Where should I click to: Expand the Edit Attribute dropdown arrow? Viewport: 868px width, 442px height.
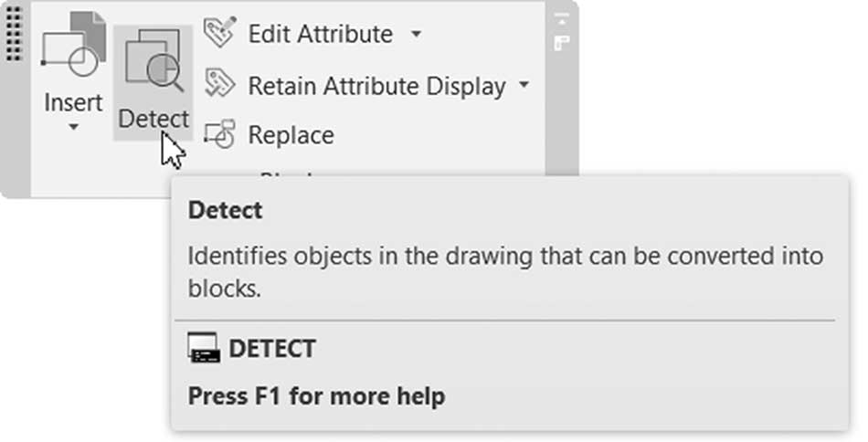click(417, 35)
